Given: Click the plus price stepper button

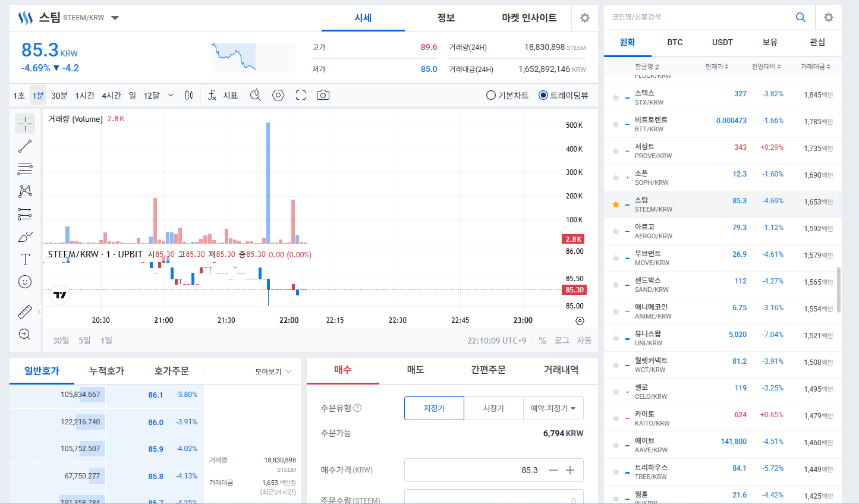Looking at the screenshot, I should (570, 470).
